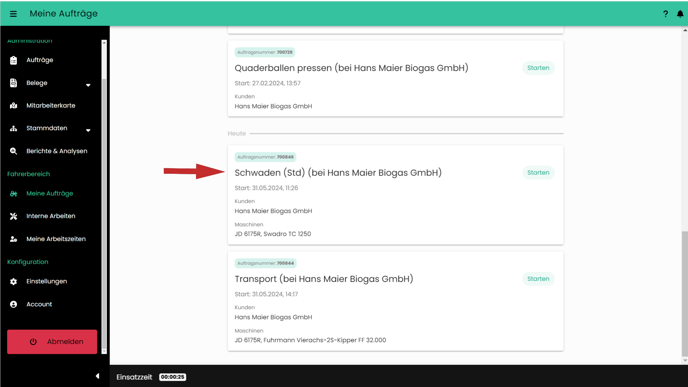Click the Interne Arbeiten tools icon
This screenshot has height=387, width=688.
[14, 216]
